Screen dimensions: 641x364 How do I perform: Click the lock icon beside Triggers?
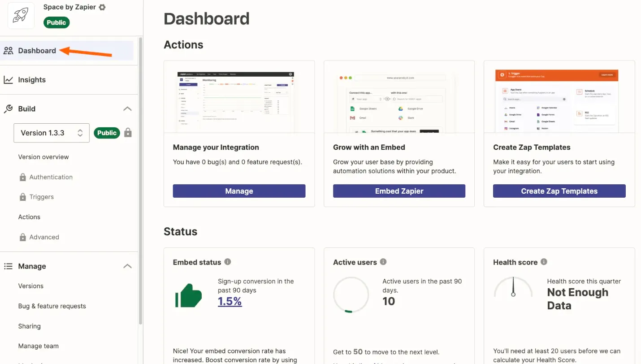pyautogui.click(x=23, y=197)
